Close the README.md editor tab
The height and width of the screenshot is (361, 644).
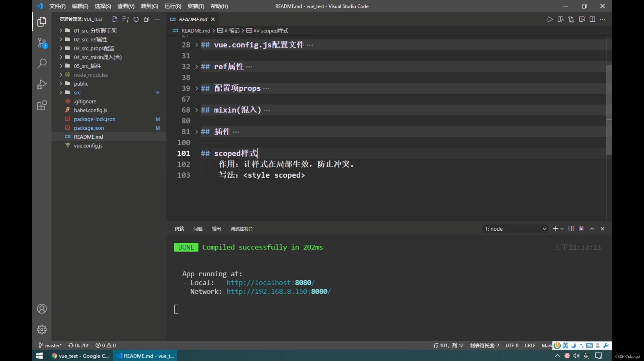[x=213, y=19]
